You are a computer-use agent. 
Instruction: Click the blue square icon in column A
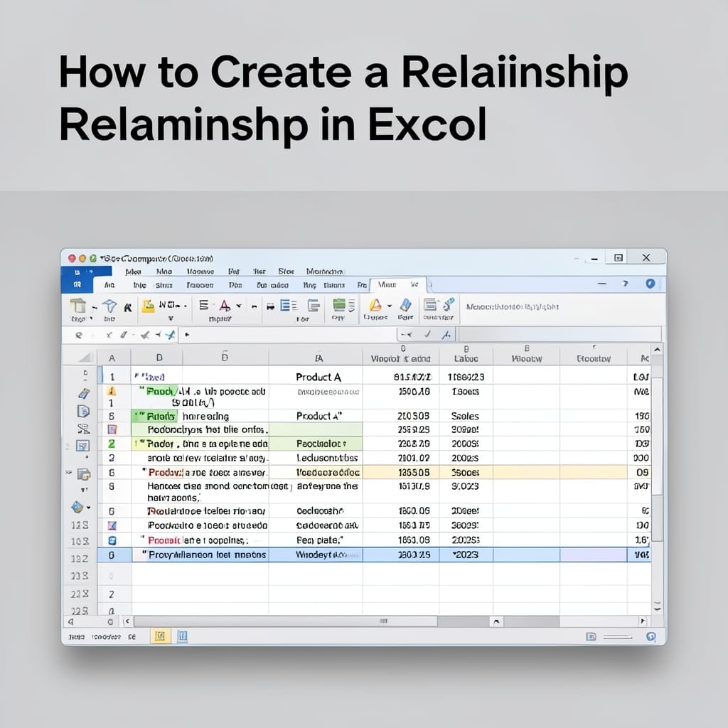112,540
